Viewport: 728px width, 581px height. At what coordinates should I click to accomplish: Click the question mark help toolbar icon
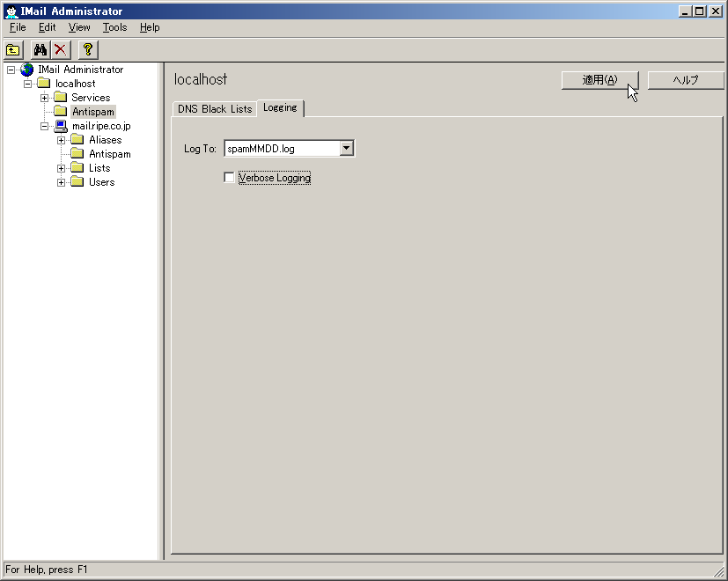[88, 49]
